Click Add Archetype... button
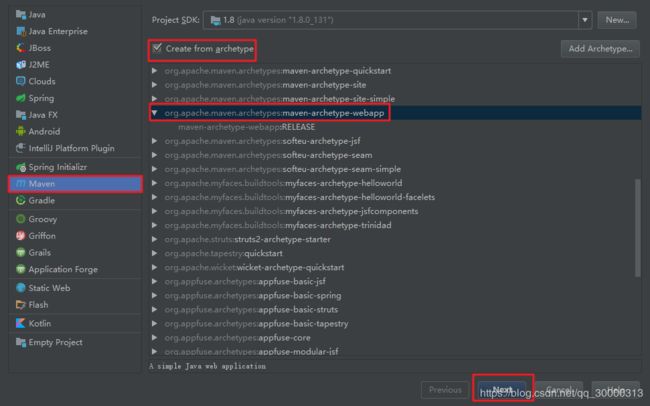 [600, 49]
